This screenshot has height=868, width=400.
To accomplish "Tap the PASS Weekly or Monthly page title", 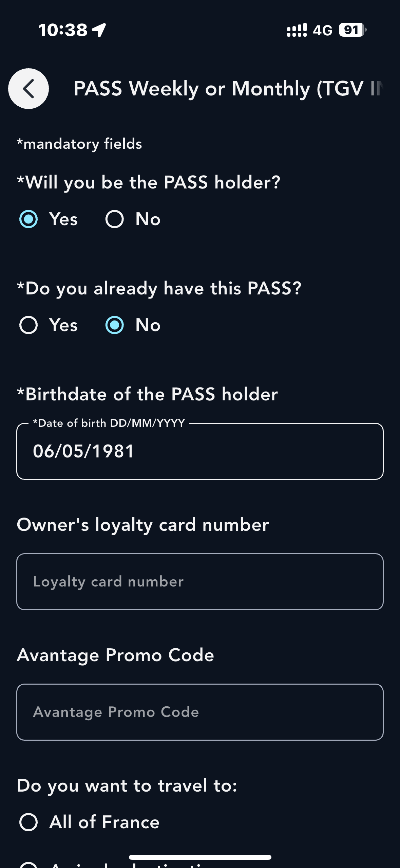I will [228, 89].
